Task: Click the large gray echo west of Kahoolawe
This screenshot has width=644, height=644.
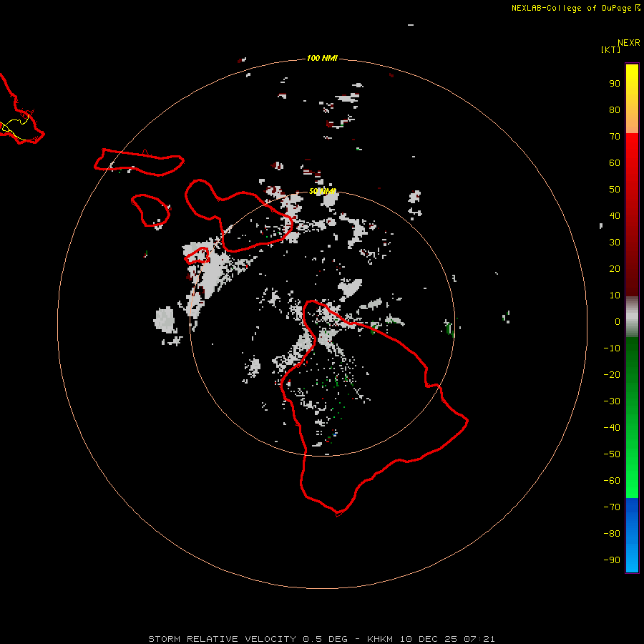Action: (165, 320)
